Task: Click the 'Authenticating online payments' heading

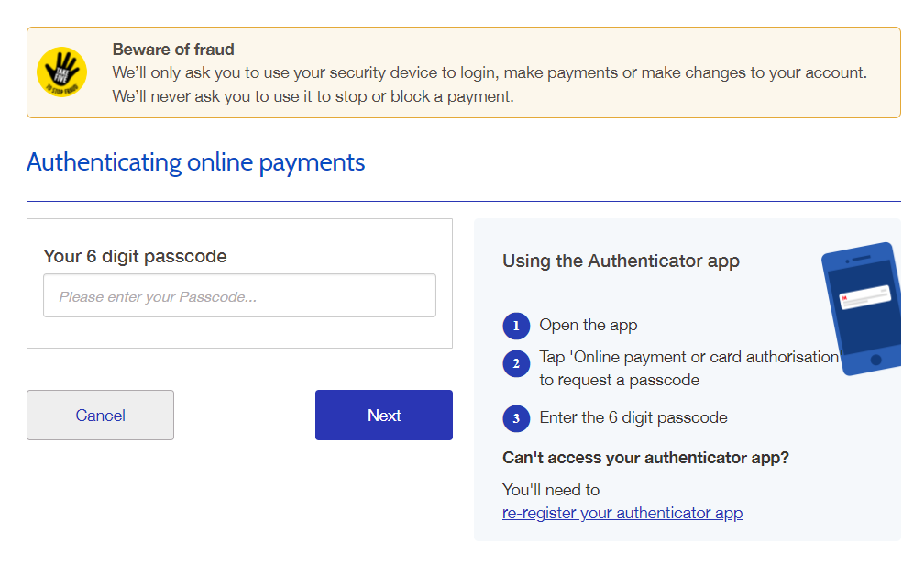Action: [x=195, y=162]
